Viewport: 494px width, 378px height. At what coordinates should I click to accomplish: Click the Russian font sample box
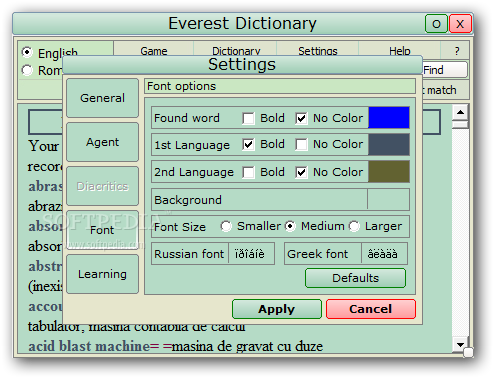[251, 254]
